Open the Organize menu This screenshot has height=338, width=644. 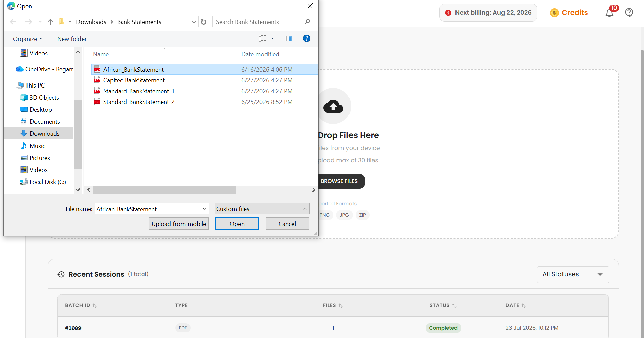(28, 39)
